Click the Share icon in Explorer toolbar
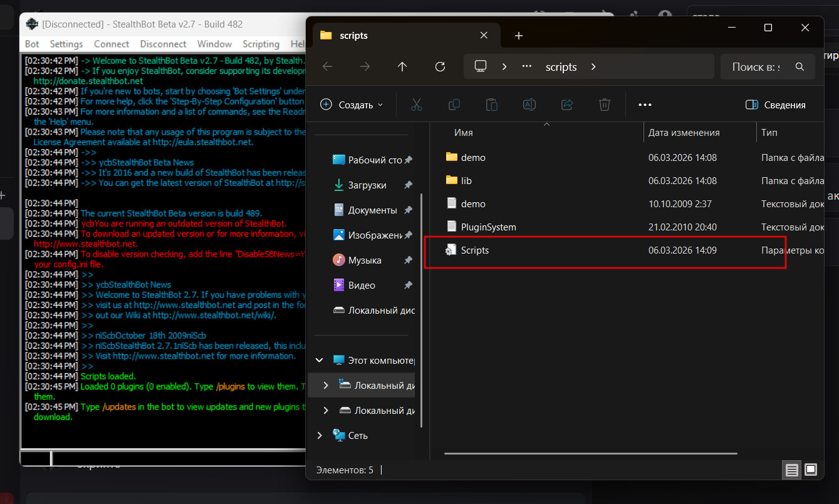Image resolution: width=839 pixels, height=504 pixels. pyautogui.click(x=567, y=105)
